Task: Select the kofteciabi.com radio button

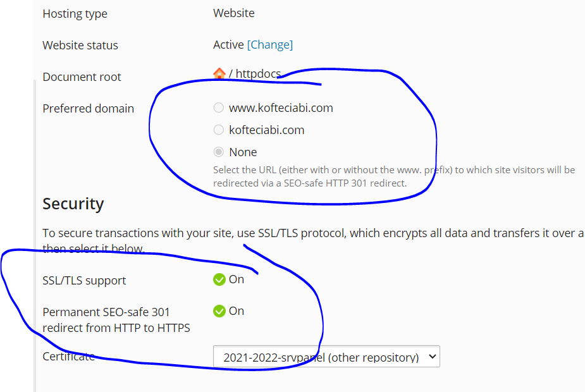Action: (219, 130)
